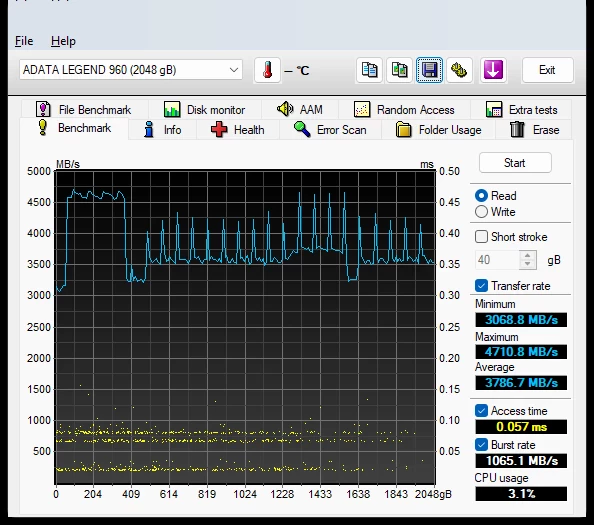The width and height of the screenshot is (594, 525).
Task: Save screenshot using floppy disk icon
Action: pos(429,70)
